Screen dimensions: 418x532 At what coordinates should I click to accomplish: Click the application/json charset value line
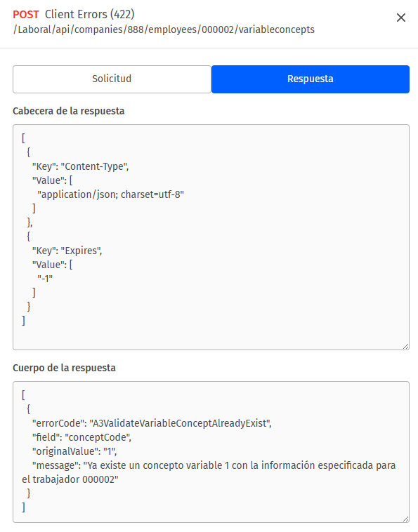[111, 194]
